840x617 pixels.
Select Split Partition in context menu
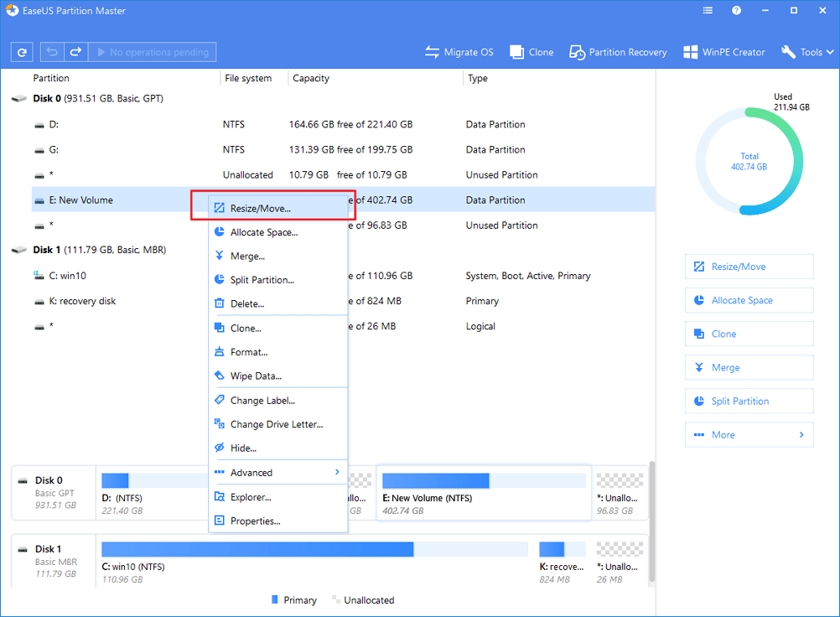pyautogui.click(x=278, y=280)
